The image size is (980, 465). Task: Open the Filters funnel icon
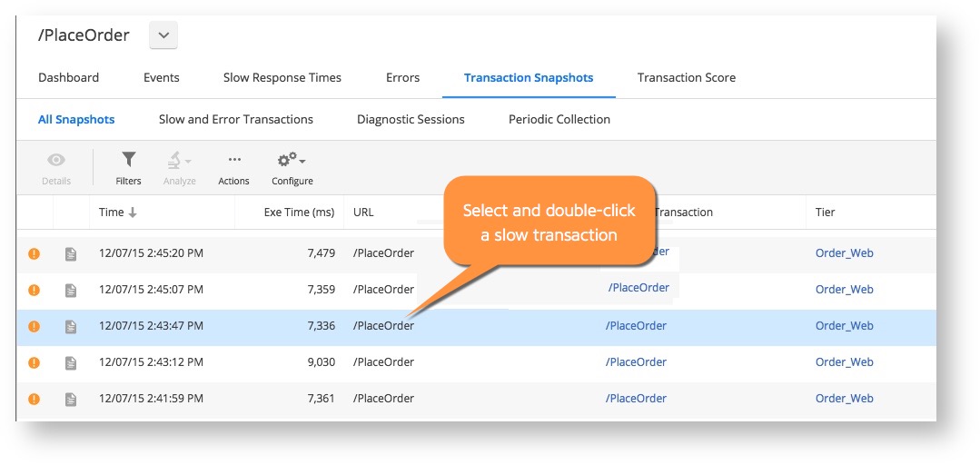click(x=128, y=160)
